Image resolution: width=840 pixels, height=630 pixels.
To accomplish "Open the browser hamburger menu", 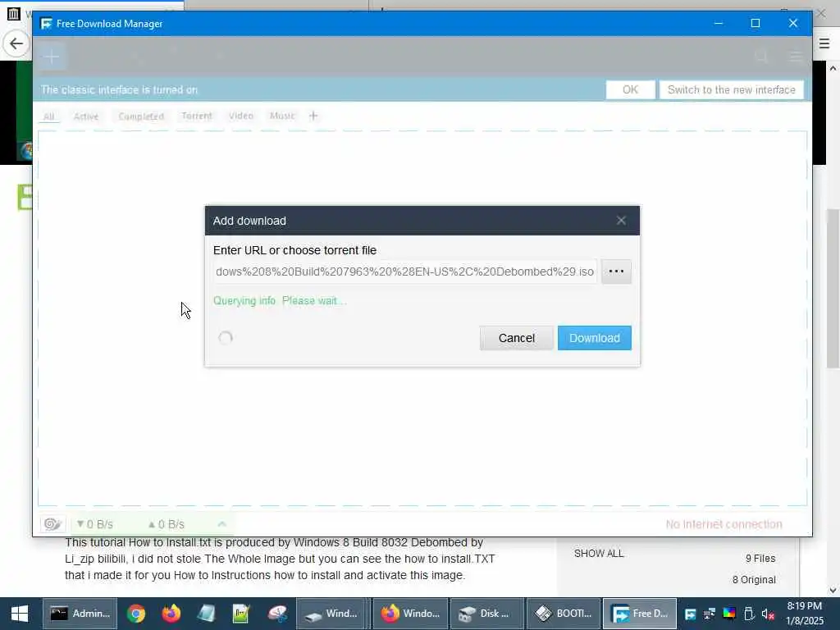I will click(824, 43).
